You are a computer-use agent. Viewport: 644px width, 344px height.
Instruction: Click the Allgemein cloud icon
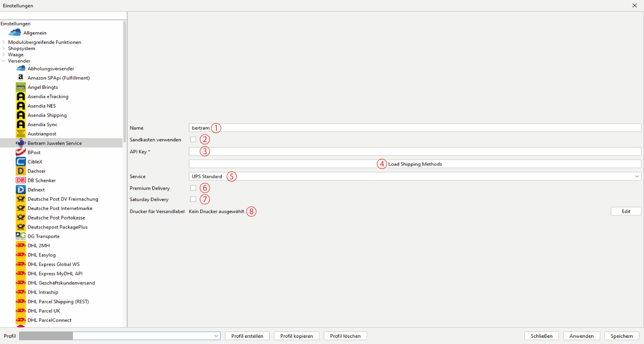(15, 32)
